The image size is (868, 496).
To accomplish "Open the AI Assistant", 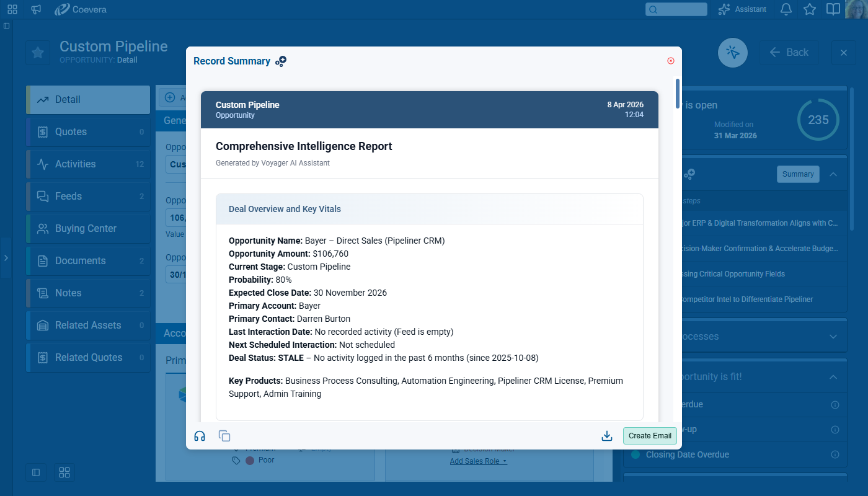I will (742, 9).
